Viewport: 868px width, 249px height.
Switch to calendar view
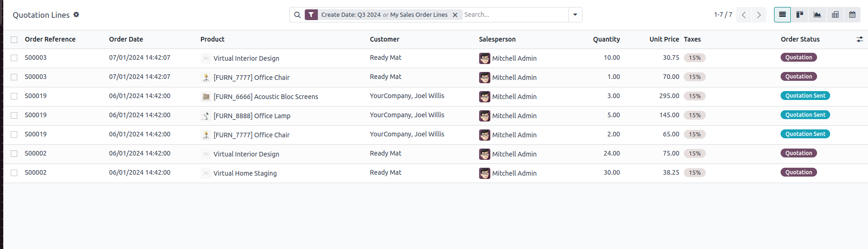pos(853,14)
